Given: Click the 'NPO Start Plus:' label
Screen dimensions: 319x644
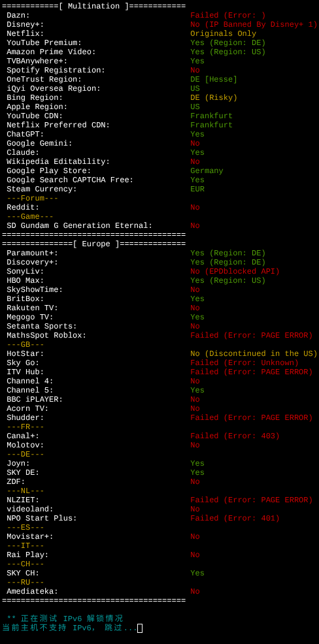Looking at the screenshot, I should click(x=42, y=519).
